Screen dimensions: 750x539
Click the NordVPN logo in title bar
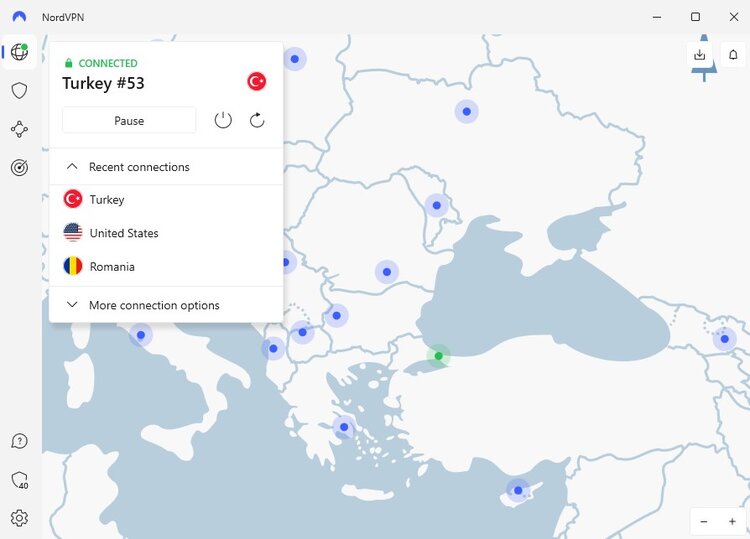coord(19,17)
